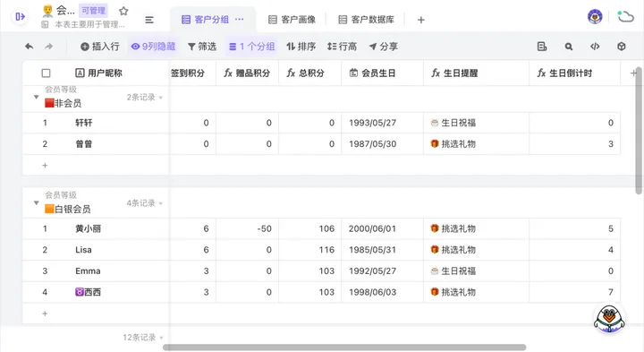Open the search records icon
Screen dimensions: 644x352
point(569,47)
